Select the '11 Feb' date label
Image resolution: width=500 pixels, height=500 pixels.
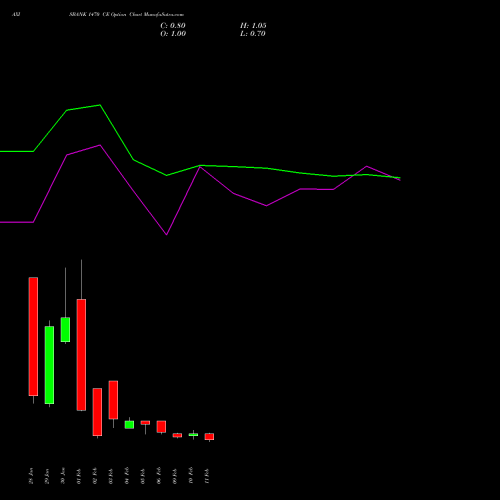tap(207, 476)
